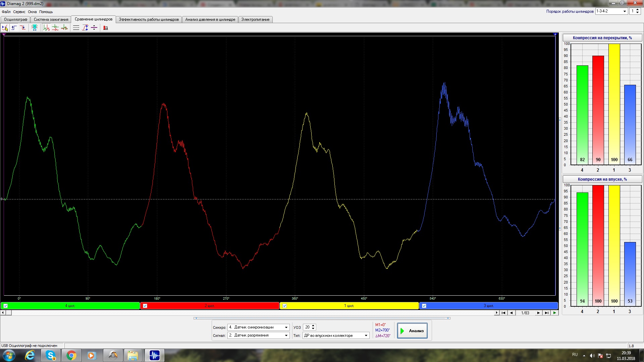Click the frame scrollbar's left arrow
Image resolution: width=644 pixels, height=362 pixels.
click(3, 313)
